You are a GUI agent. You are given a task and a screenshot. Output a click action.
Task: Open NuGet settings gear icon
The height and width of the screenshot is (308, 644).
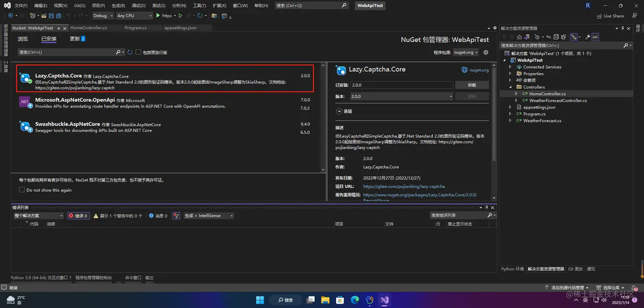coord(486,52)
